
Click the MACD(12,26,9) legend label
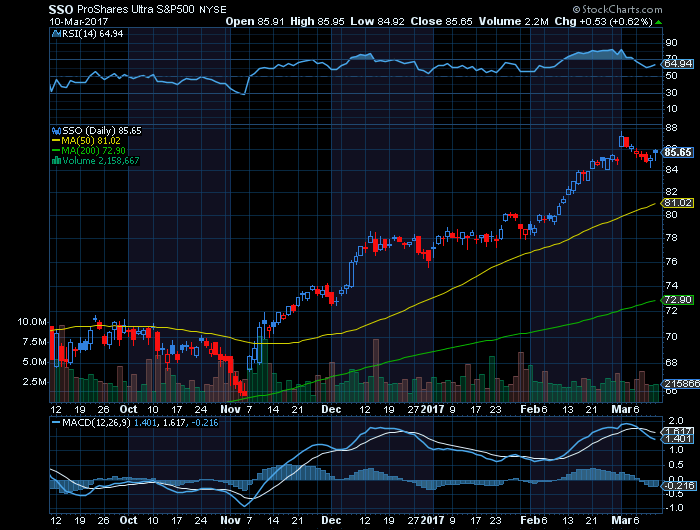(96, 423)
